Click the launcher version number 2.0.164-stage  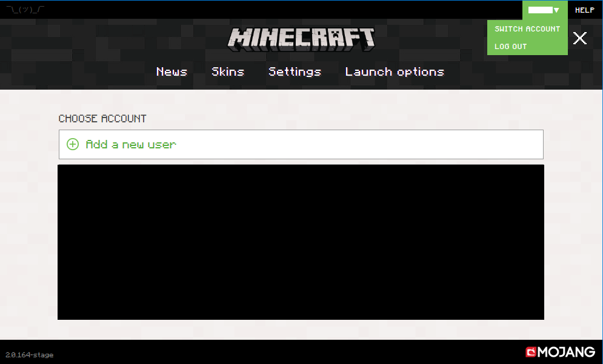click(x=30, y=355)
